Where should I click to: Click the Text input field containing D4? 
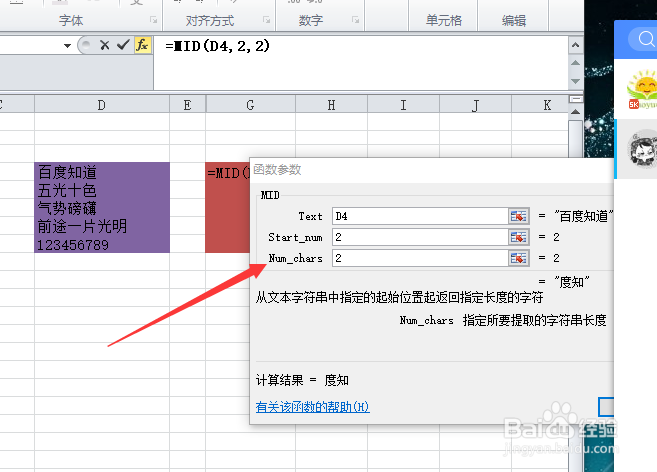coord(420,216)
